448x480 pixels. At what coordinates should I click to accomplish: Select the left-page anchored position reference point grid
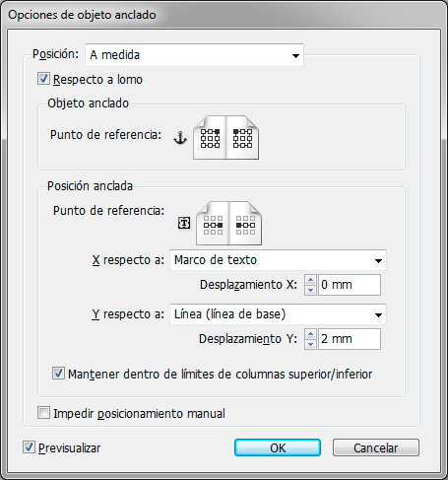(x=213, y=225)
